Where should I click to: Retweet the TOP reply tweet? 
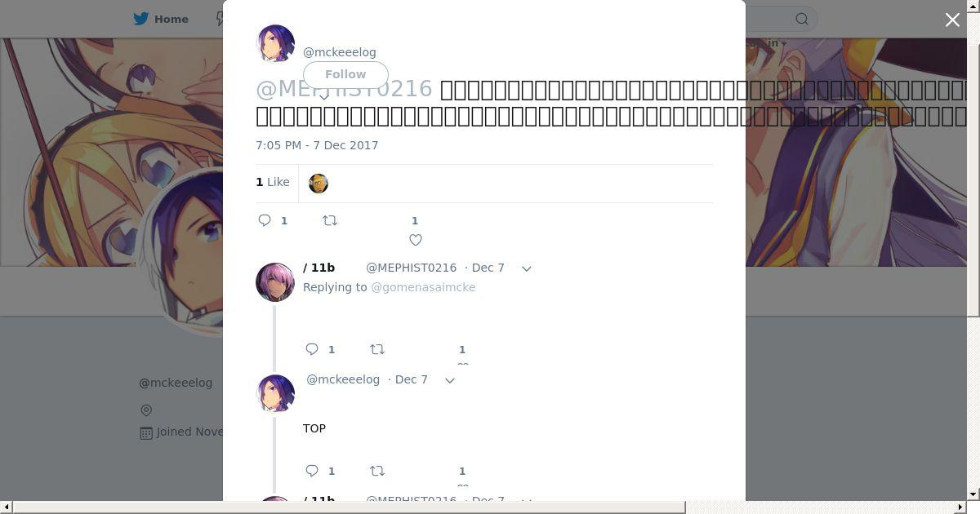(377, 471)
